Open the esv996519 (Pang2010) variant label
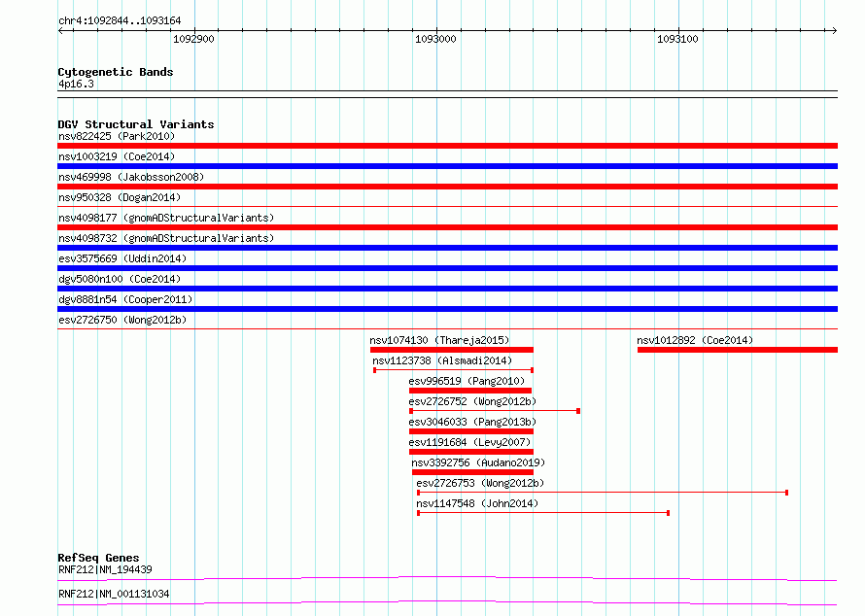 point(467,381)
